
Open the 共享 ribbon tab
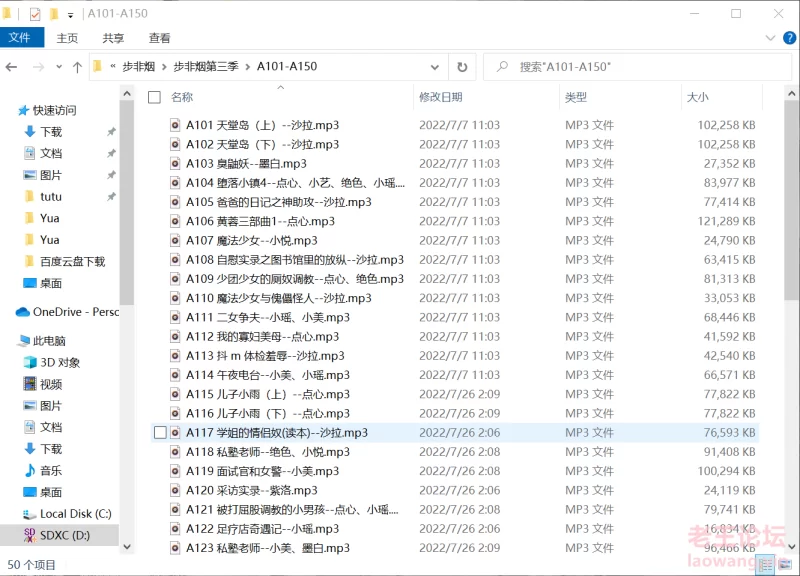(113, 38)
